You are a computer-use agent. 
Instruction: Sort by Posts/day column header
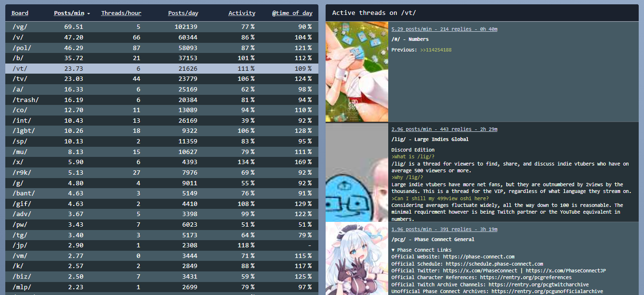pyautogui.click(x=183, y=13)
